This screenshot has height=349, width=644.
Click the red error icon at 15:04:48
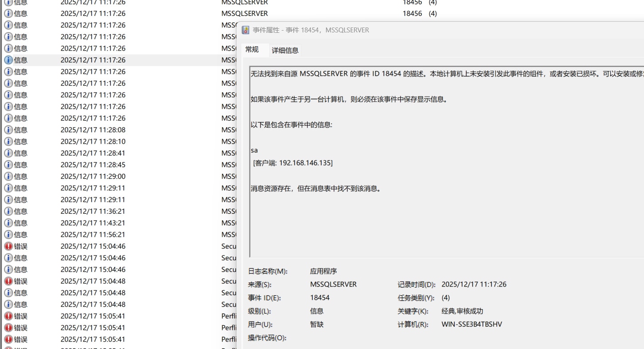point(8,281)
